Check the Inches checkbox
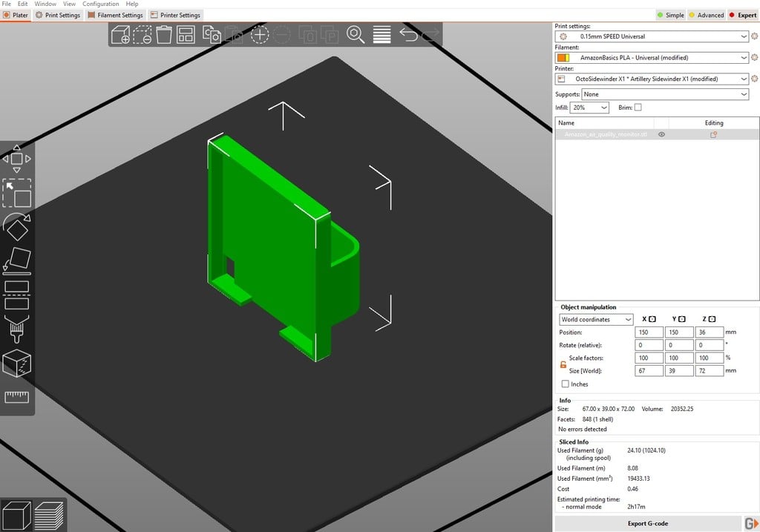 tap(566, 384)
